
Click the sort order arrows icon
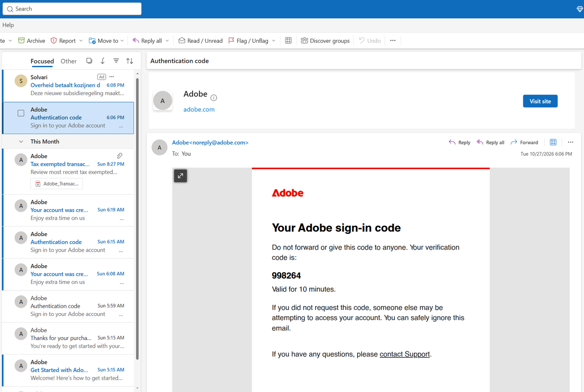point(130,61)
